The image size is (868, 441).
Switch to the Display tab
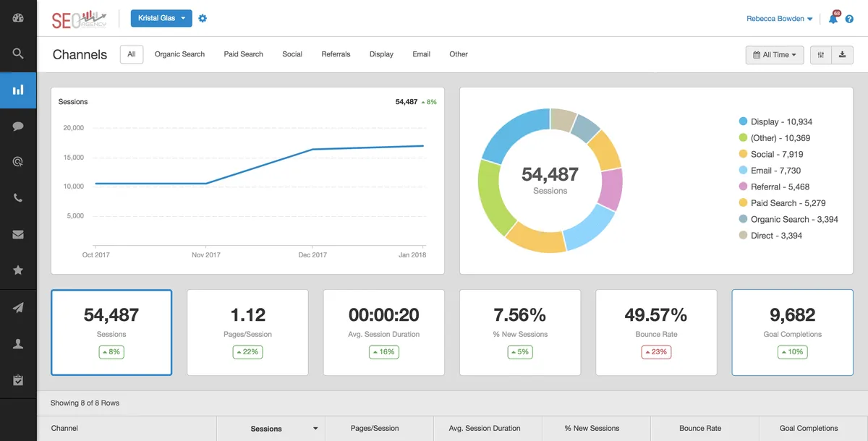(381, 54)
